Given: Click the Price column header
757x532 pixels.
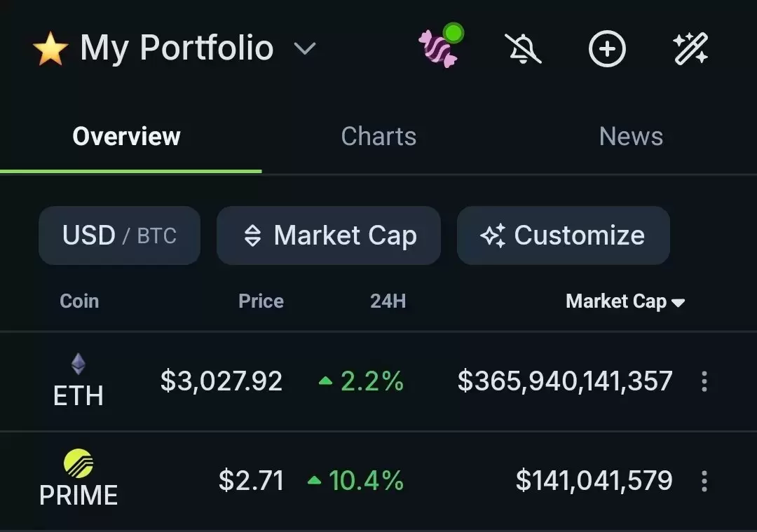Looking at the screenshot, I should click(x=261, y=301).
